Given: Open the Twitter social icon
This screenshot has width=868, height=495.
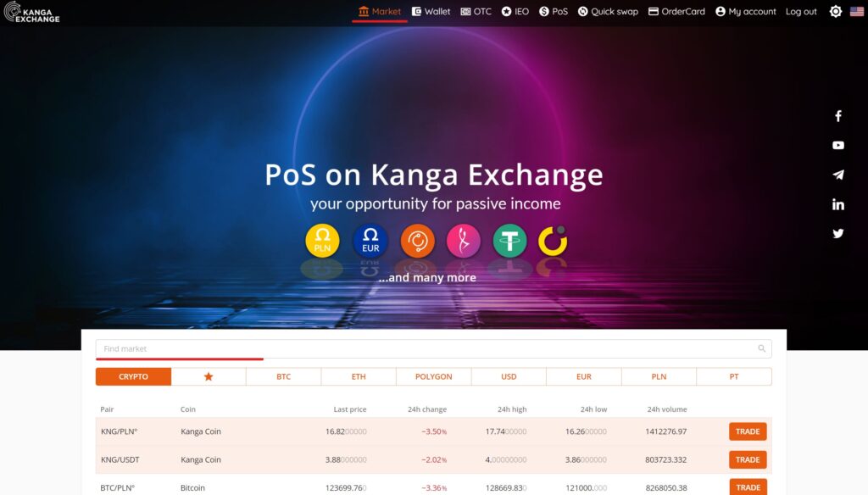Looking at the screenshot, I should (x=838, y=234).
